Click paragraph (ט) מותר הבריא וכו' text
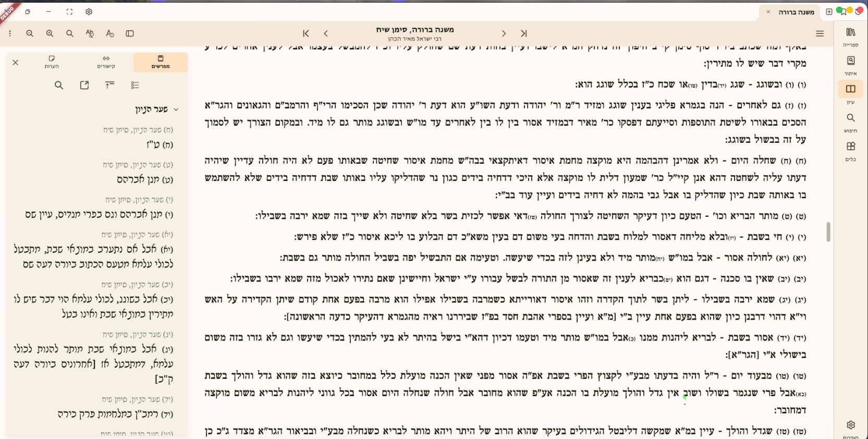This screenshot has height=439, width=868. tap(531, 216)
